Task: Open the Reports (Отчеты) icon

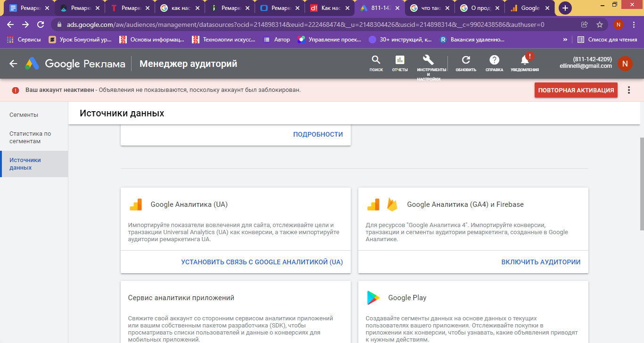Action: (x=400, y=60)
